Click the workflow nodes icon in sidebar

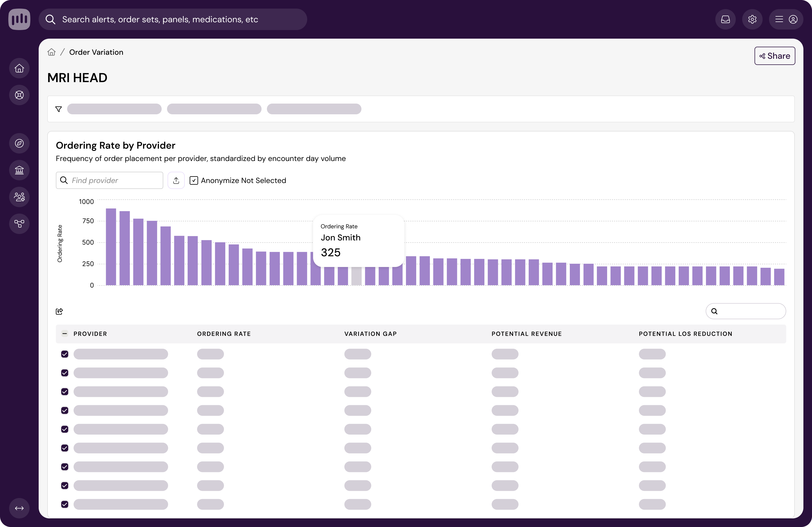click(19, 224)
